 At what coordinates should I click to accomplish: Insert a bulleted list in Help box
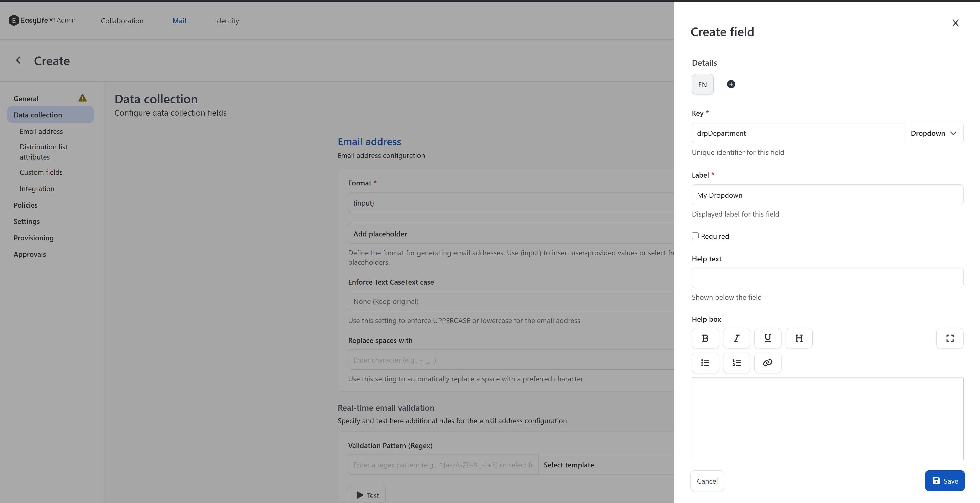pos(705,363)
